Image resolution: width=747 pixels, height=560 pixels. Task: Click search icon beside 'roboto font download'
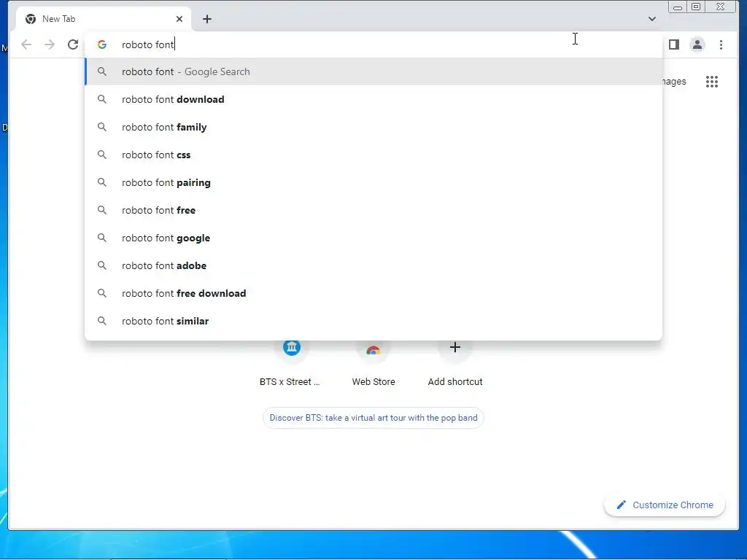(x=102, y=99)
